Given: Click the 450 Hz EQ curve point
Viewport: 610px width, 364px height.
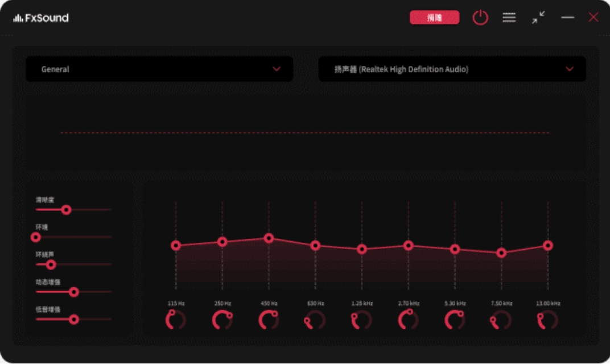Looking at the screenshot, I should coord(269,238).
